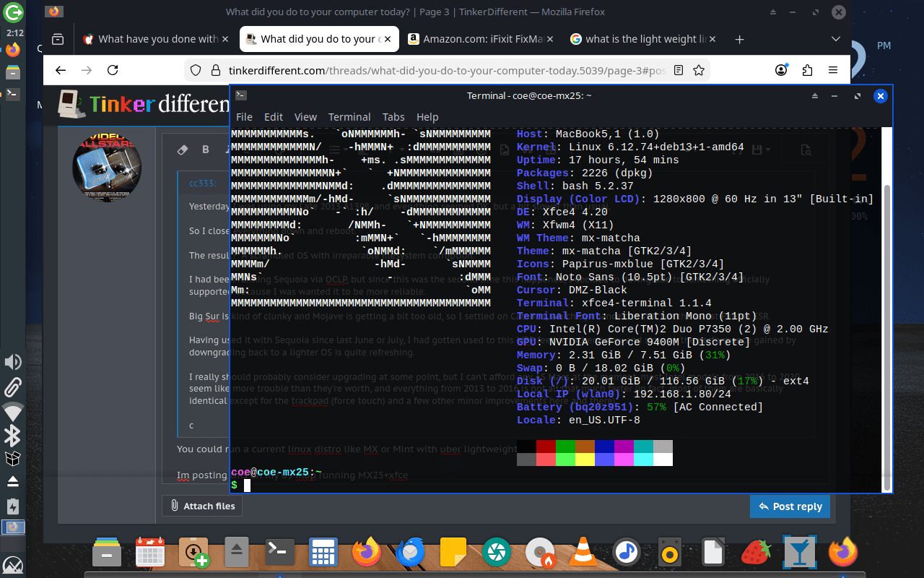Viewport: 924px width, 578px height.
Task: Click the red color block in terminal palette
Action: tap(546, 447)
